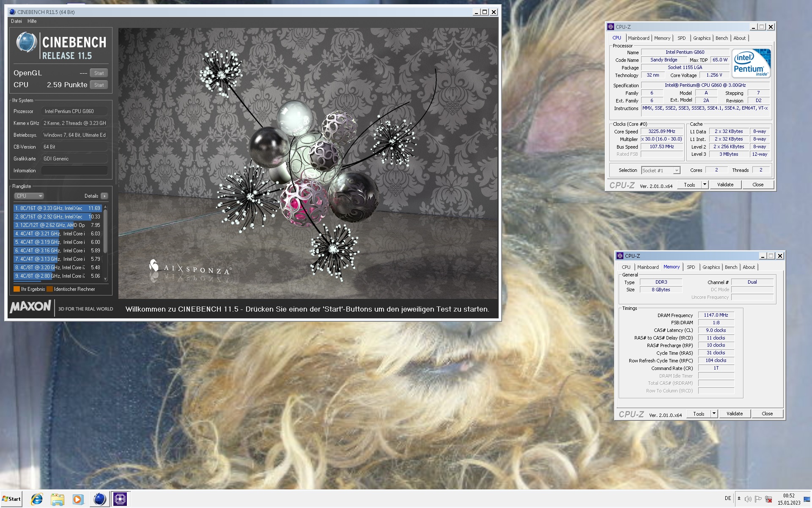Open Bench tab in top CPU-Z
The width and height of the screenshot is (812, 508).
point(721,38)
